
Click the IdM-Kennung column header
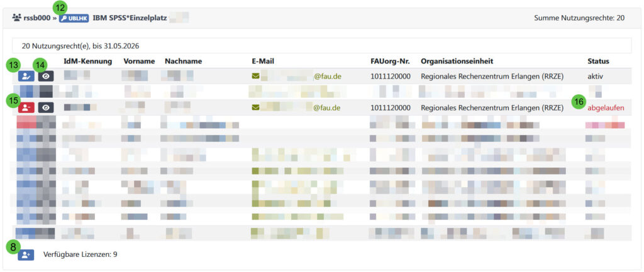88,61
